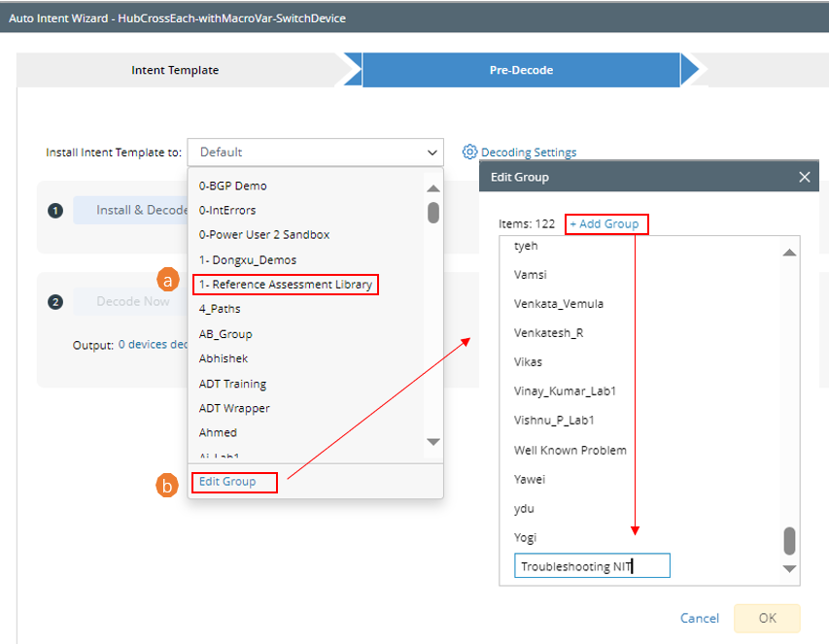Click the + Add Group link
The width and height of the screenshot is (829, 644).
click(x=604, y=224)
